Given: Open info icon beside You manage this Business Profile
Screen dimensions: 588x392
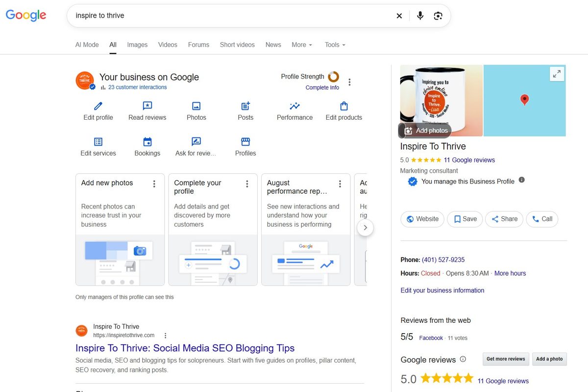Looking at the screenshot, I should (522, 180).
